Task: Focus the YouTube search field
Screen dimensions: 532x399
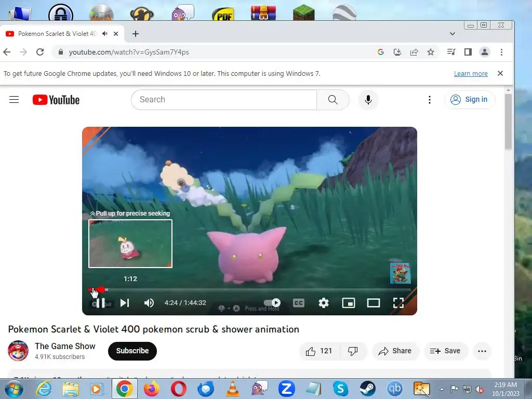Action: 224,99
